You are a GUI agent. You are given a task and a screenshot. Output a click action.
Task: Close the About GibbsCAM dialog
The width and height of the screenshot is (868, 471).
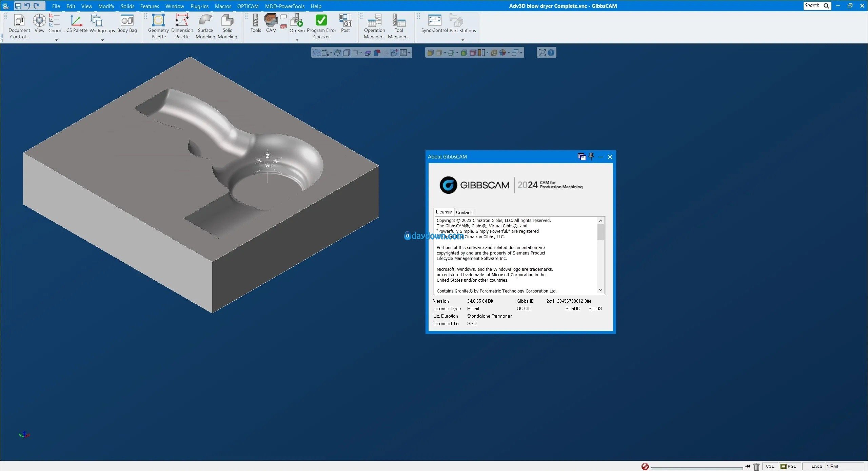pyautogui.click(x=610, y=157)
